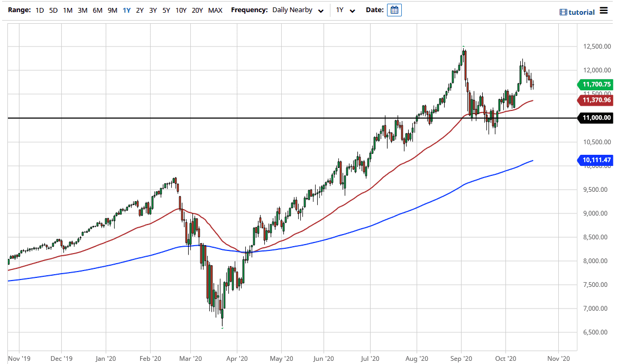Select the 3M range
This screenshot has height=364, width=617.
coord(82,10)
